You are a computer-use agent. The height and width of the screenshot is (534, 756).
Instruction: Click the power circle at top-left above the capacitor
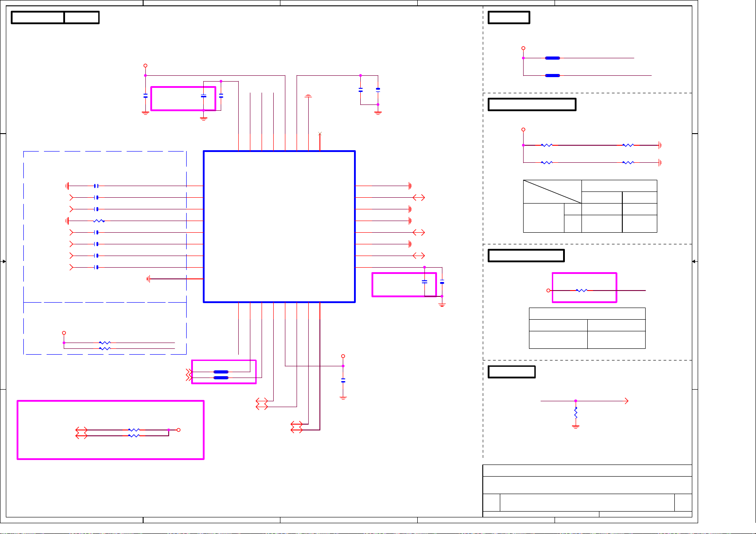pos(145,65)
